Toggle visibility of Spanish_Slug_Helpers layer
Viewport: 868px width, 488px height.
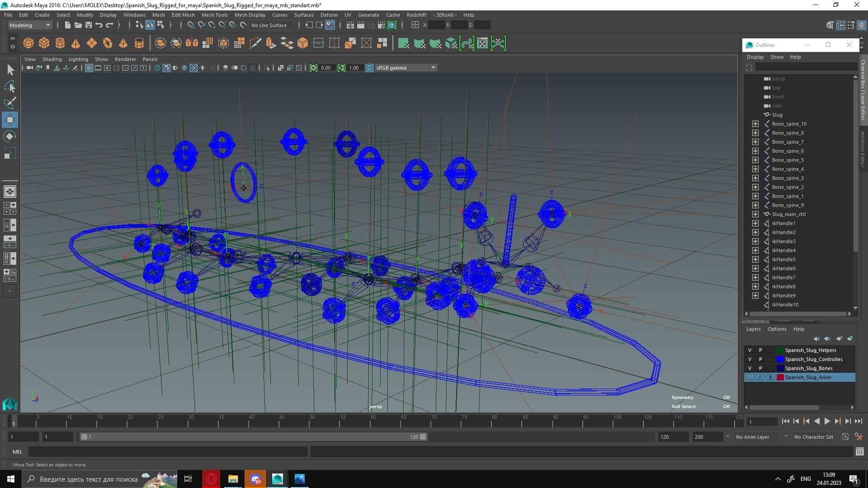pos(750,350)
